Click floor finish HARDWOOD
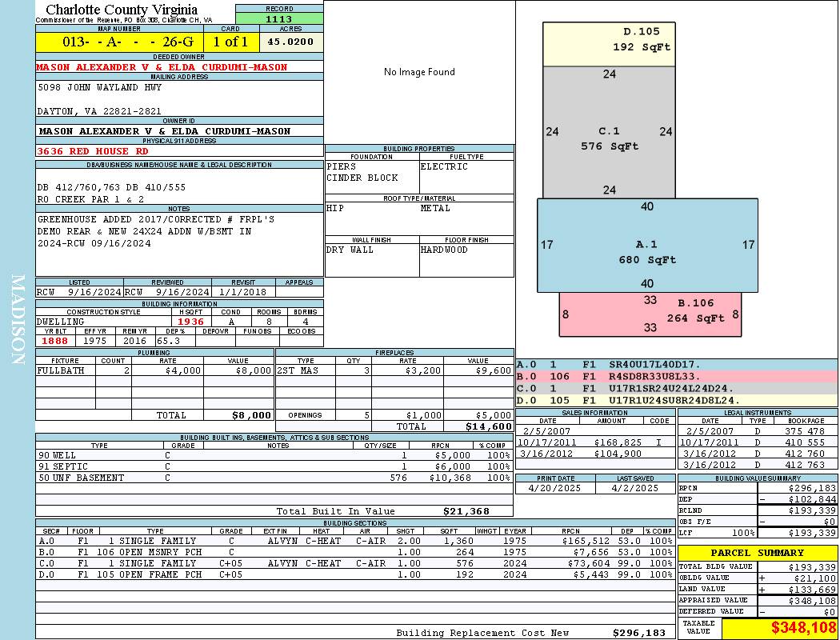 (444, 250)
